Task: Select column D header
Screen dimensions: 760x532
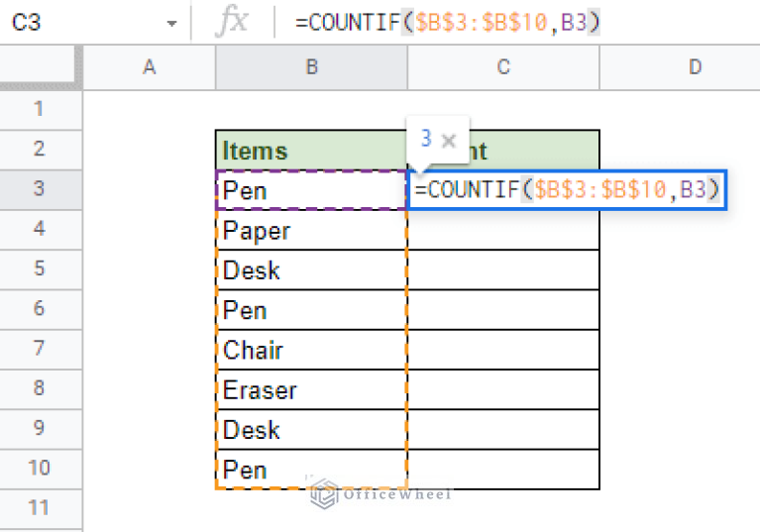Action: coord(694,67)
